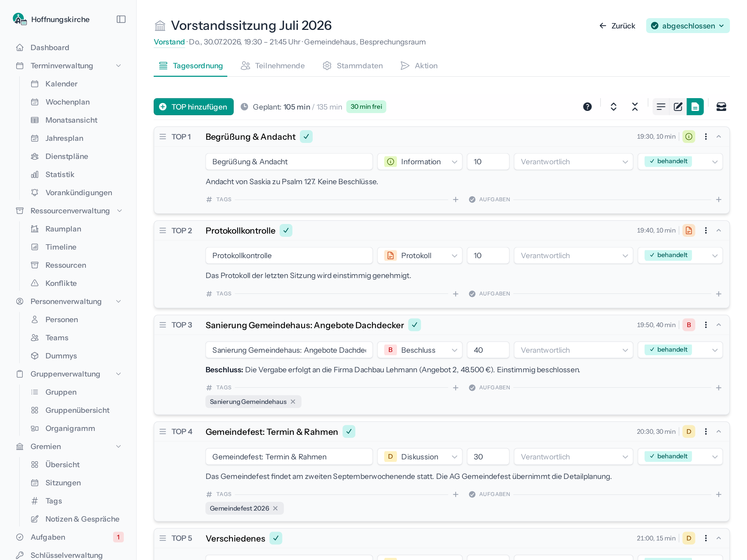Image resolution: width=747 pixels, height=560 pixels.
Task: Open TOP 3 three-dot menu
Action: [706, 325]
